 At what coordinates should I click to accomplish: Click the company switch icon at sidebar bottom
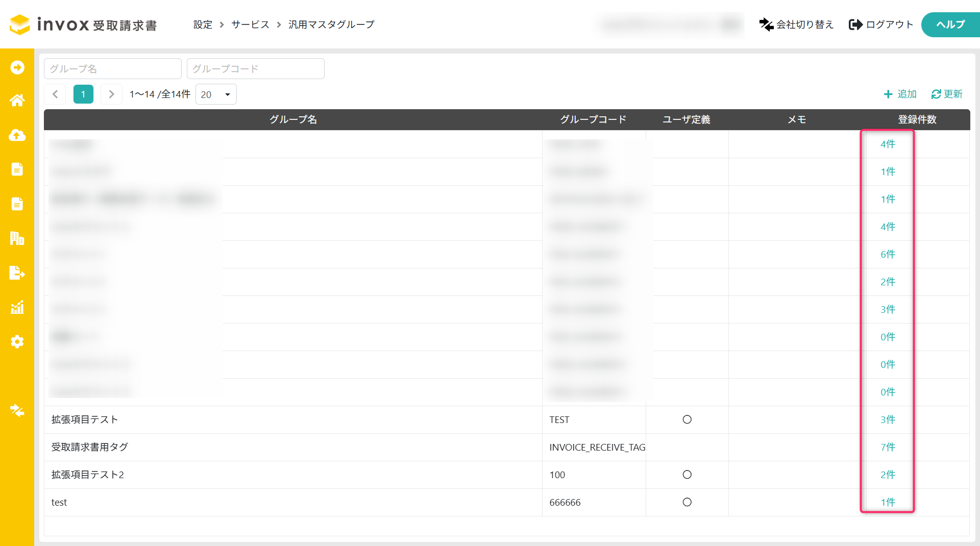pyautogui.click(x=17, y=410)
